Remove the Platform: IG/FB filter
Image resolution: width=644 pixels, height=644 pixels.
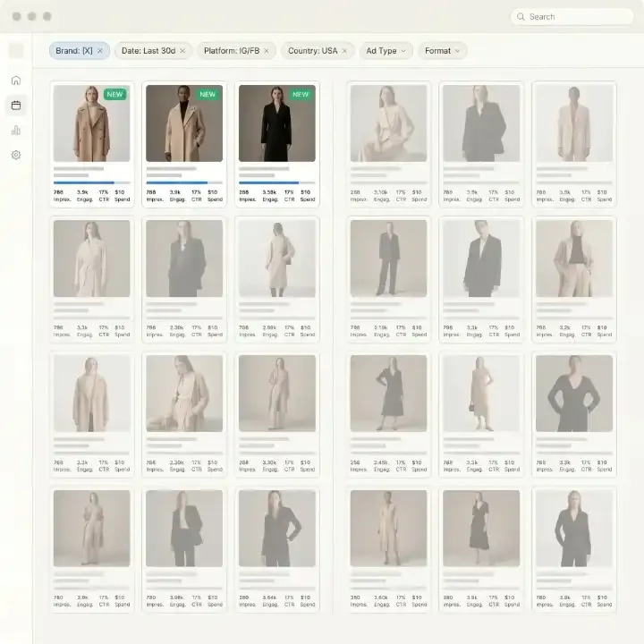tap(267, 51)
